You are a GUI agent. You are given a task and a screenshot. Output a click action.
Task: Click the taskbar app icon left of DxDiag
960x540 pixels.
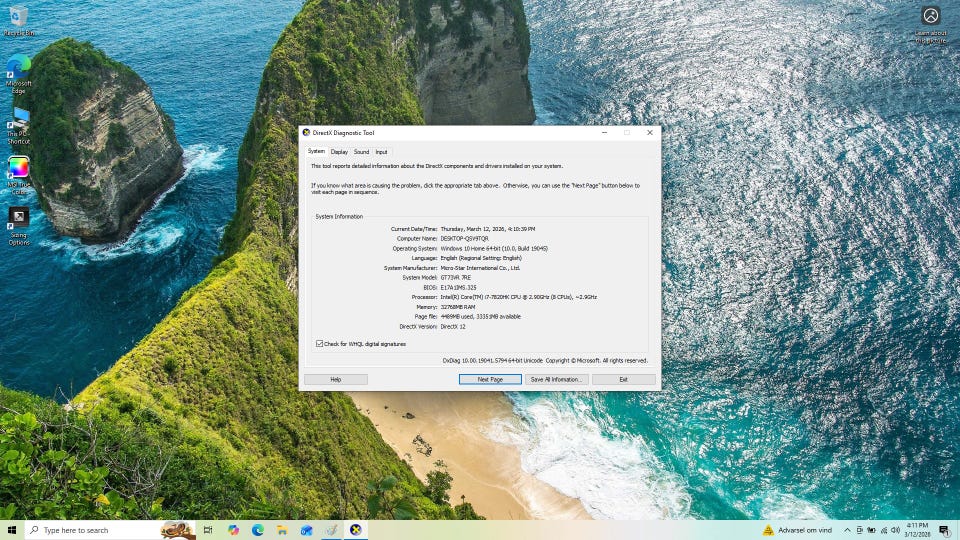pos(331,530)
